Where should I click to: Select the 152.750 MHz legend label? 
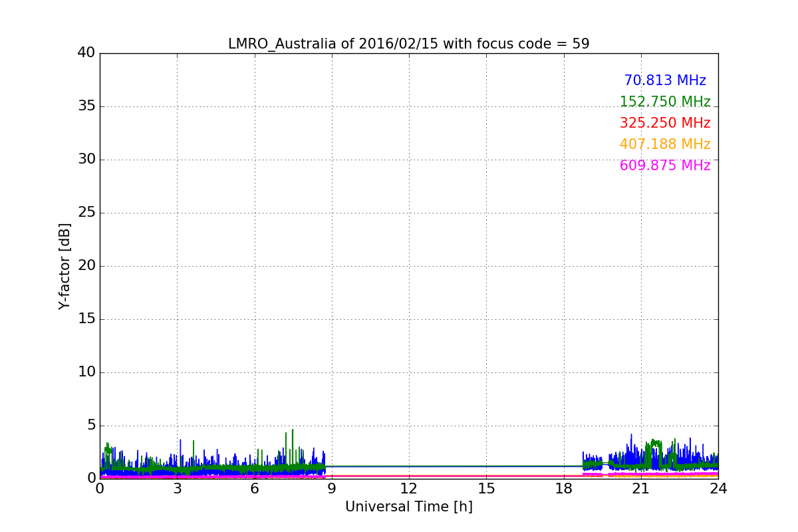665,102
